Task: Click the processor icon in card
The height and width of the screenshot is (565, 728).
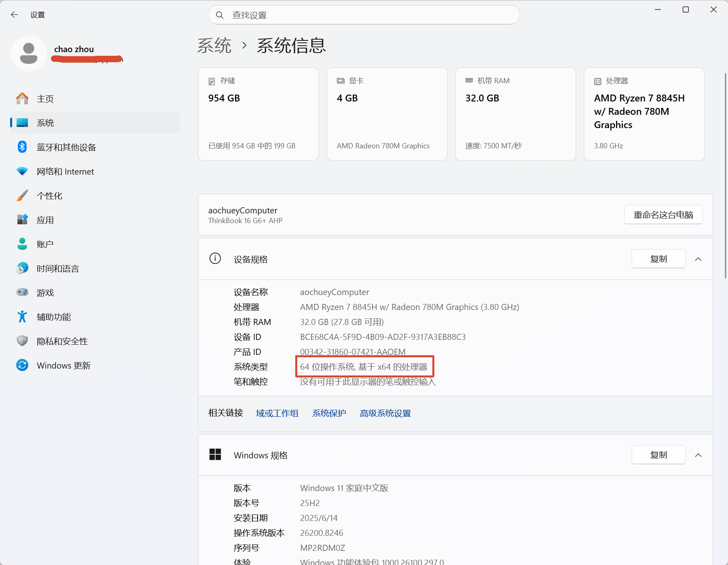Action: tap(598, 81)
